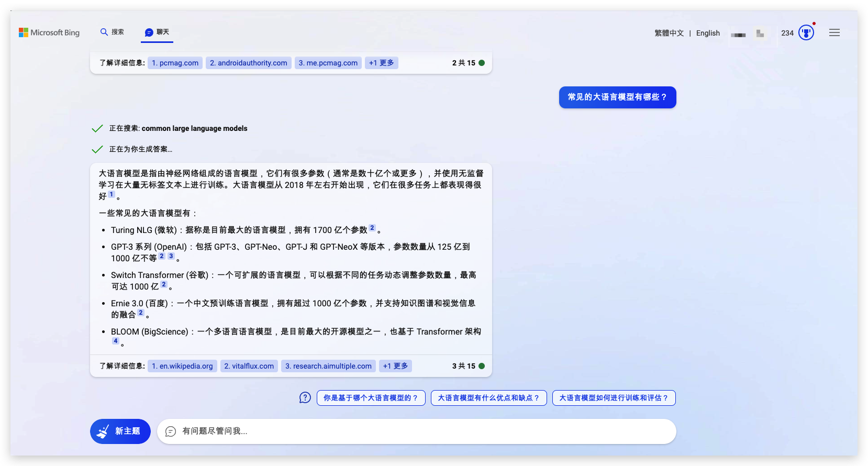Click user message 常见的大语言模型有哪些？

[x=617, y=97]
